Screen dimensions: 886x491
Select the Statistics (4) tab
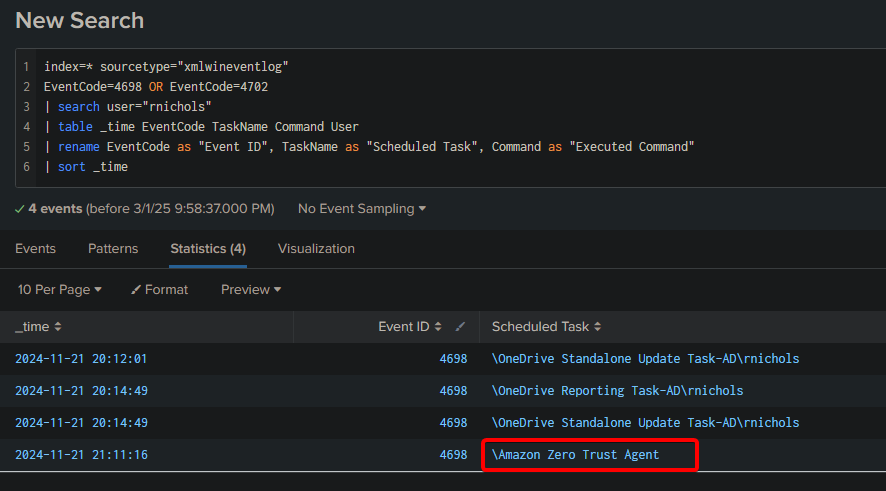[x=208, y=249]
